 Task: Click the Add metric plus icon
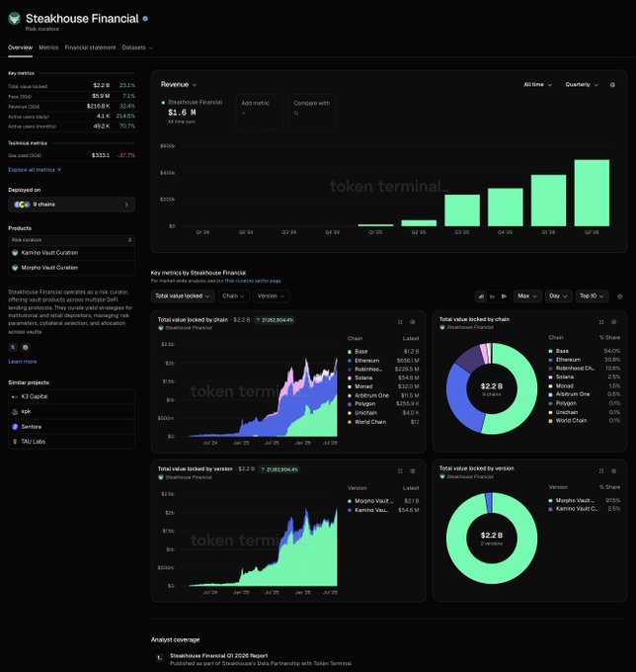pos(243,113)
